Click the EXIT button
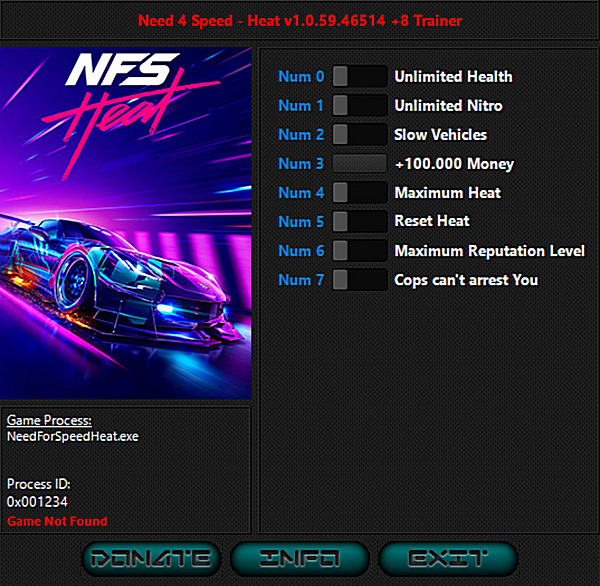This screenshot has width=600, height=586. tap(448, 558)
